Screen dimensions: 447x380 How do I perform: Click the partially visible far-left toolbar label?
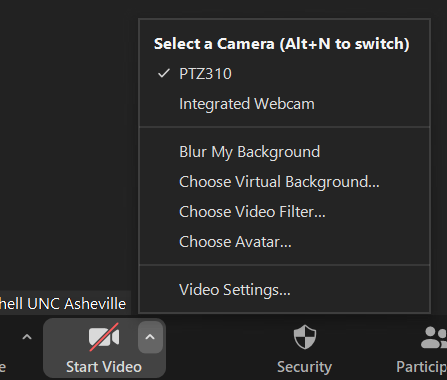(x=3, y=367)
